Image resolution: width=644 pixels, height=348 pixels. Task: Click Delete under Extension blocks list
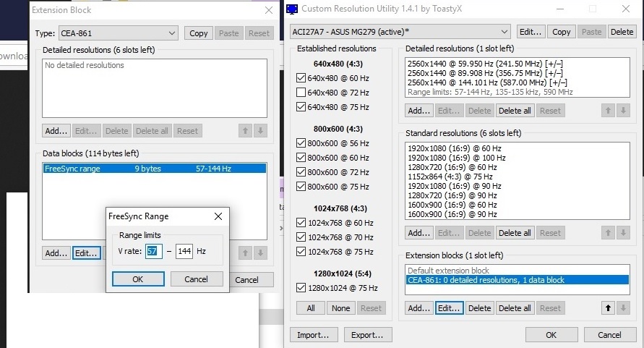[x=479, y=308]
